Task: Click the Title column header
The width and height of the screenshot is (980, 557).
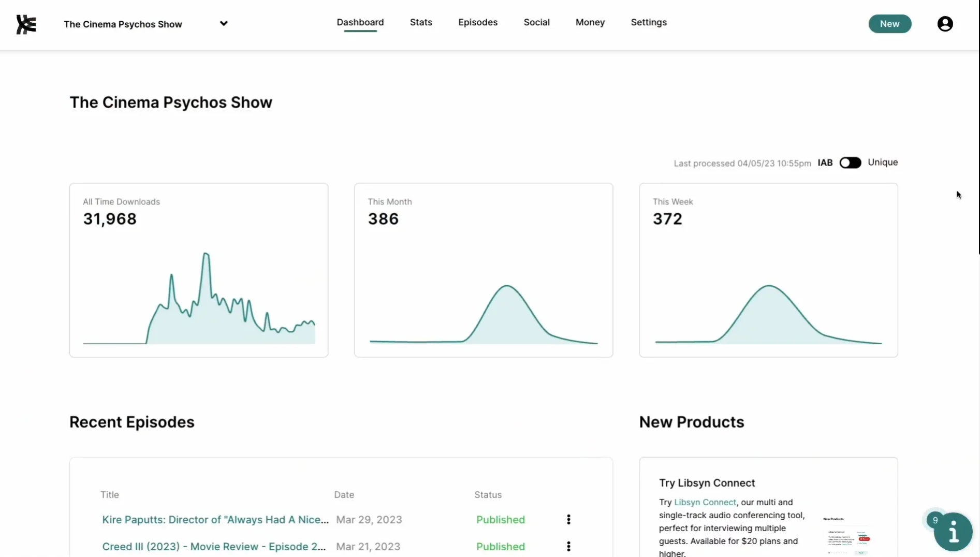Action: [109, 494]
